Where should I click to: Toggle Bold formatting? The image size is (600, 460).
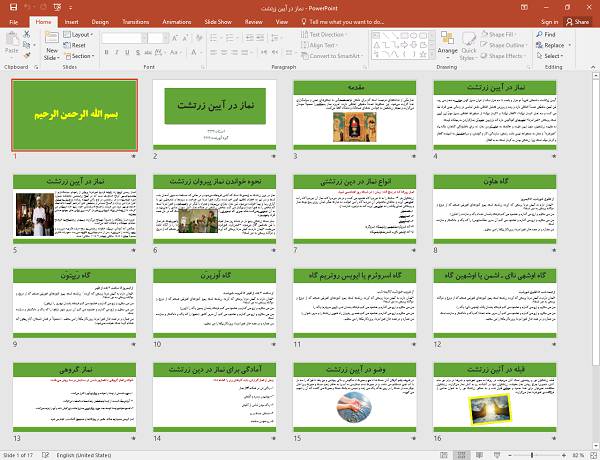coord(106,52)
